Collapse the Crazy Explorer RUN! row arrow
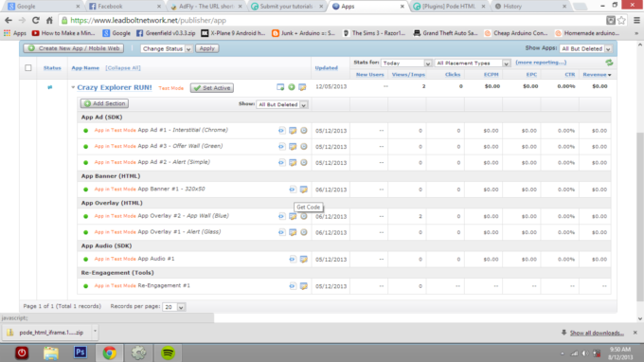The height and width of the screenshot is (362, 644). click(x=73, y=87)
